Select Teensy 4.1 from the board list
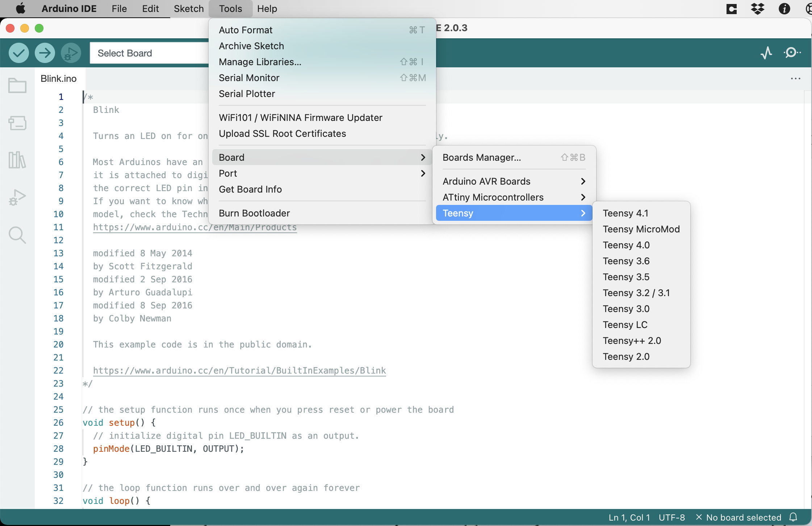The image size is (812, 526). 626,213
